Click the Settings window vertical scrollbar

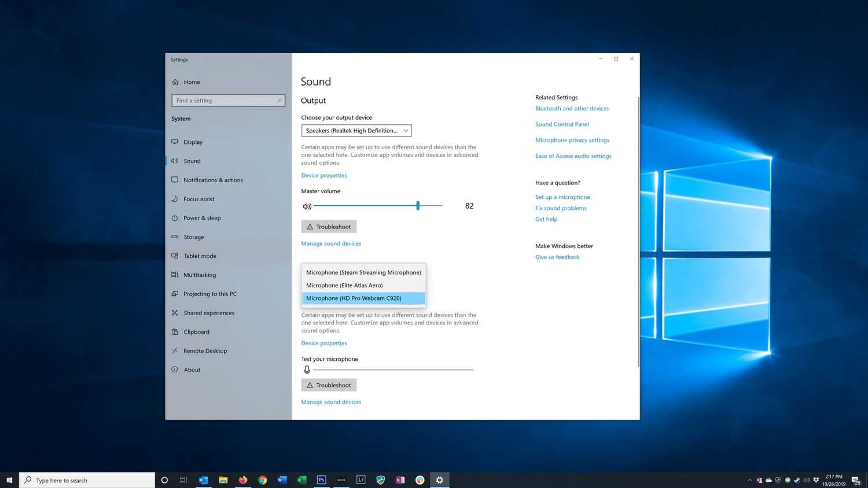(638, 231)
